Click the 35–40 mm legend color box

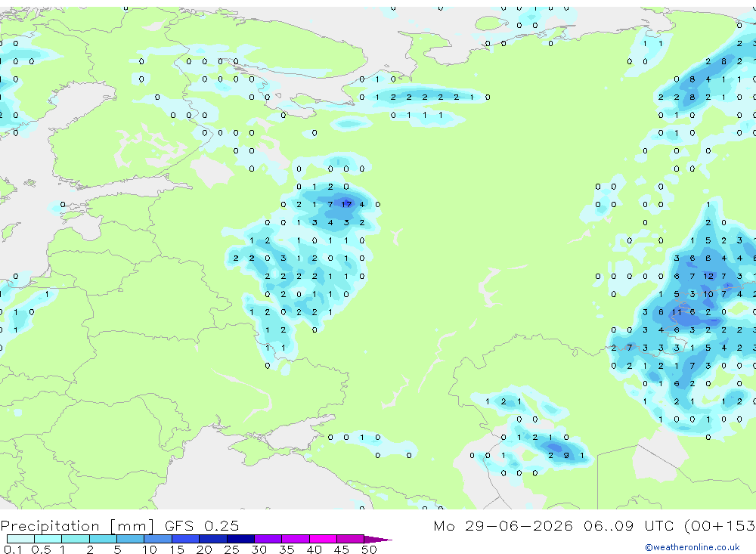pyautogui.click(x=296, y=539)
